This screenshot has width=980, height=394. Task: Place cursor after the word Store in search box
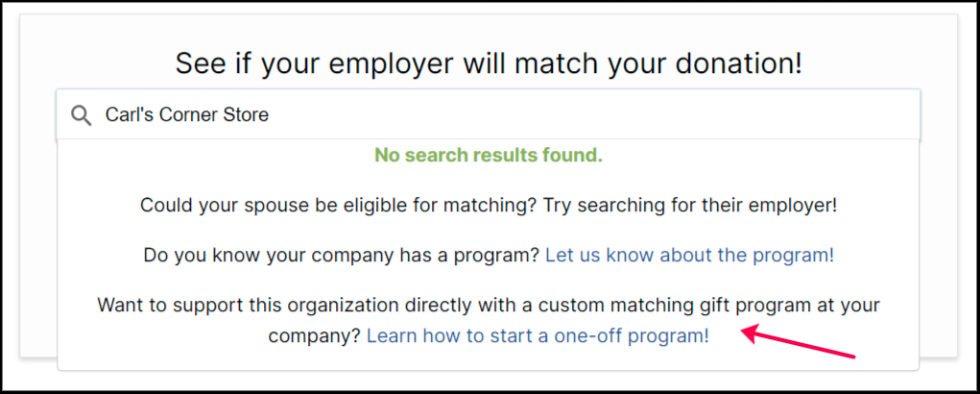[270, 114]
